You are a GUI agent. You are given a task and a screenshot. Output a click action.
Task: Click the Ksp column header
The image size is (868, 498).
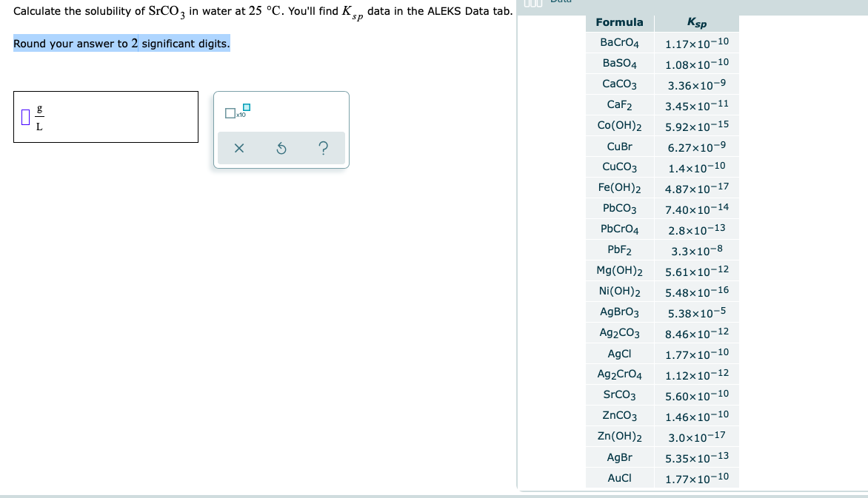pyautogui.click(x=697, y=23)
